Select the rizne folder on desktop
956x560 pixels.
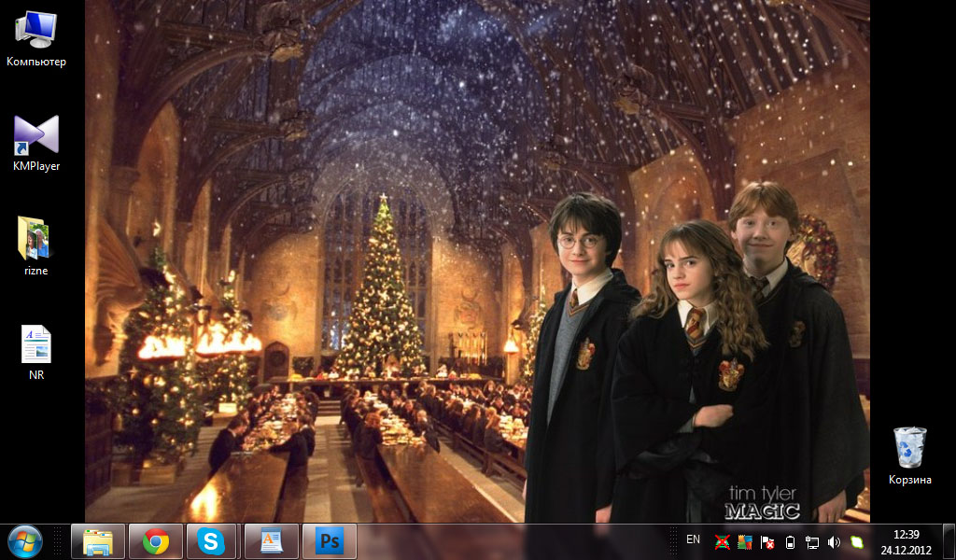point(36,246)
